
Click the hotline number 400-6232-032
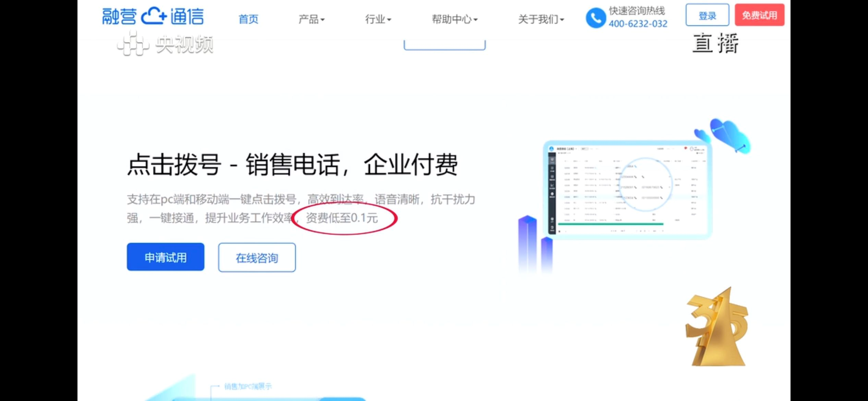click(638, 24)
